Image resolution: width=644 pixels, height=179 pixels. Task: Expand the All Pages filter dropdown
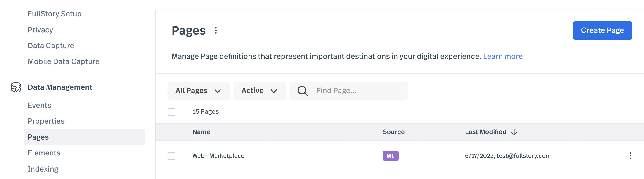198,91
